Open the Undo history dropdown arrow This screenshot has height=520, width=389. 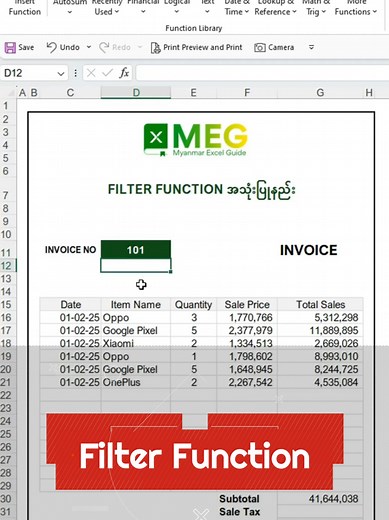[x=89, y=47]
